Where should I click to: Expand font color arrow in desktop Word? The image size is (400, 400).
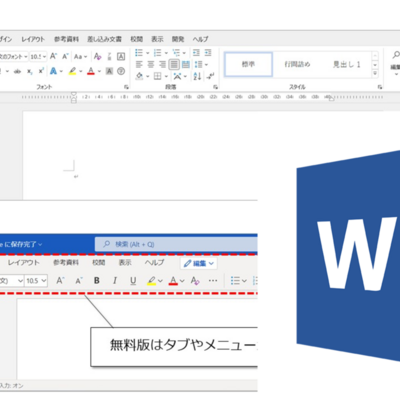99,71
